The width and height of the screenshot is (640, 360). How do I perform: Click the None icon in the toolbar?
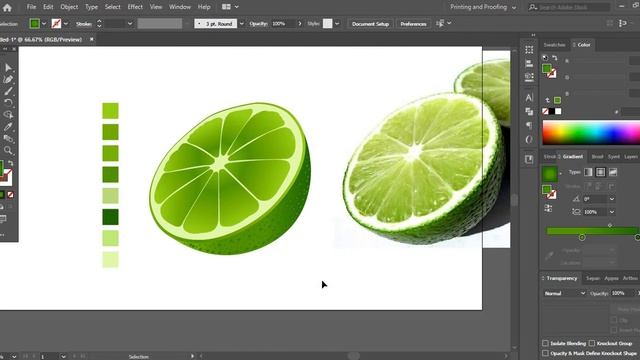[11, 195]
